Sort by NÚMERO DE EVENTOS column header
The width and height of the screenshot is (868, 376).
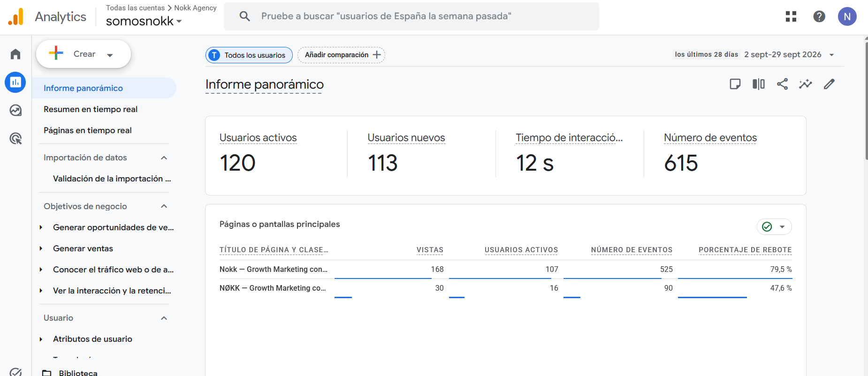(632, 250)
